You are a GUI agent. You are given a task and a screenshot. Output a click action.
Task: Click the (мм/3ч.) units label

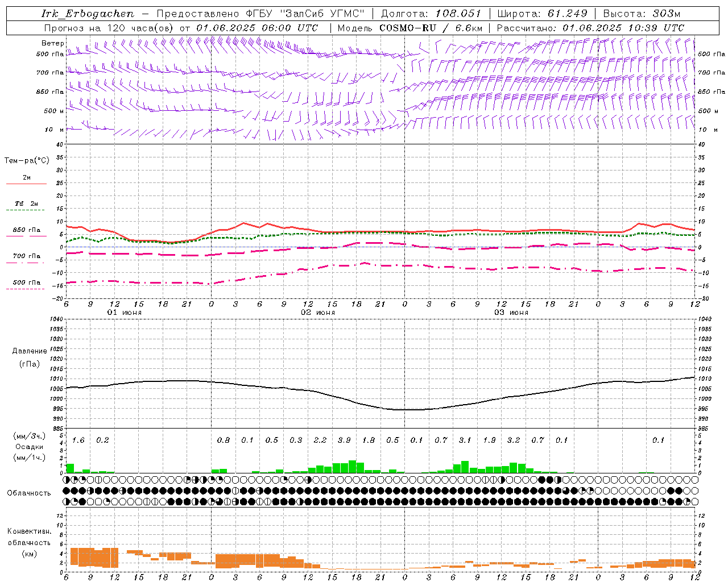[x=28, y=436]
